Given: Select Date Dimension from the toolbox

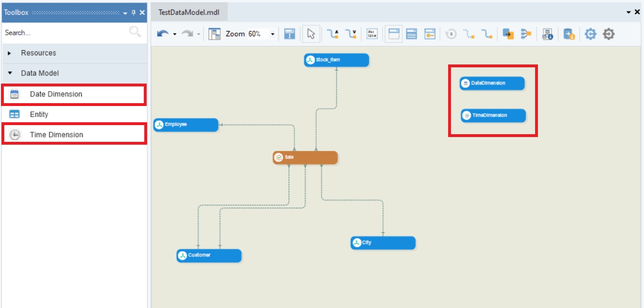Looking at the screenshot, I should [x=56, y=94].
